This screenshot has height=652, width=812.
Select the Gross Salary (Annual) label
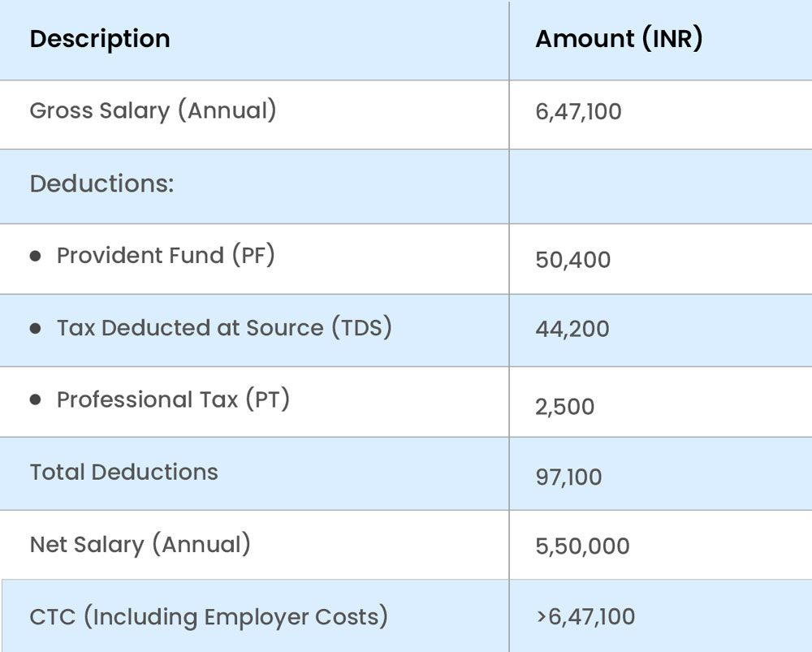[153, 110]
